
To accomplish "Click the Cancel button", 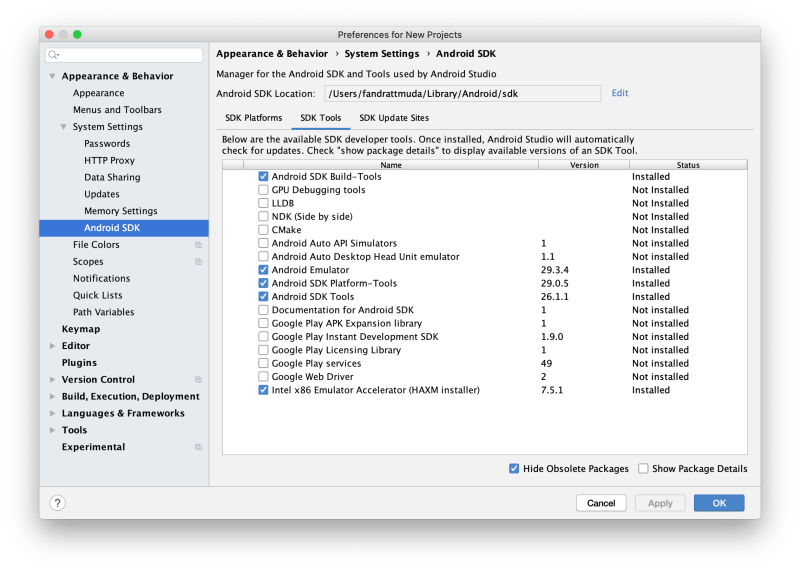I will pyautogui.click(x=601, y=503).
